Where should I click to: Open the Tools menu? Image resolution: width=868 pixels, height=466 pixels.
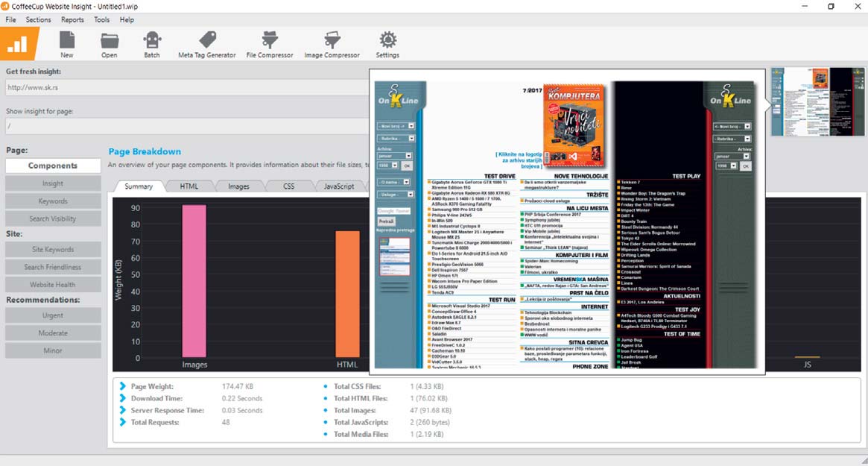click(101, 19)
